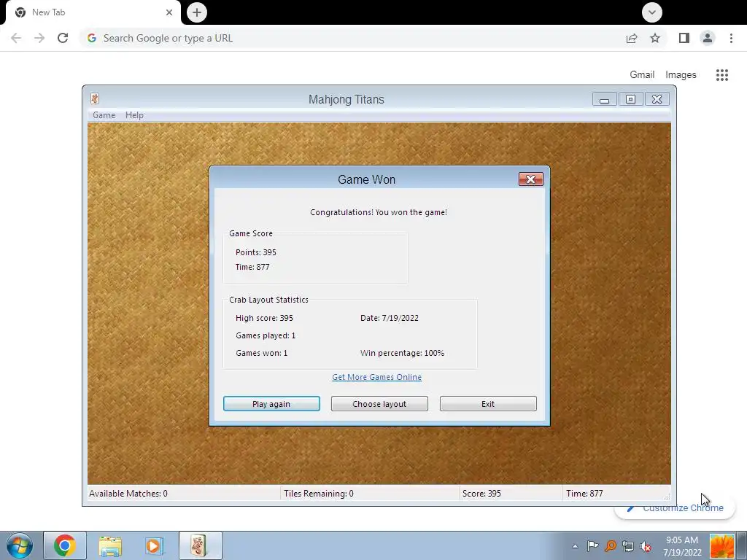Image resolution: width=747 pixels, height=560 pixels.
Task: Go forward in Chrome
Action: coord(39,38)
